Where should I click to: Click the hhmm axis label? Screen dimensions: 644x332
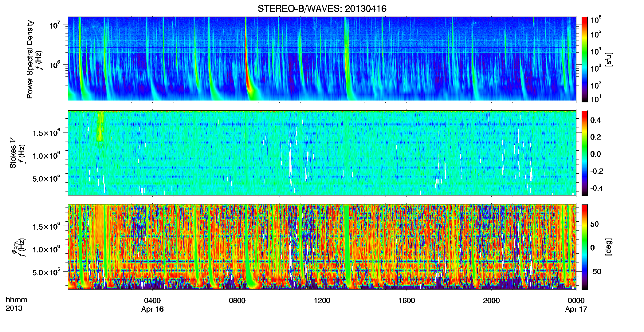coord(17,300)
